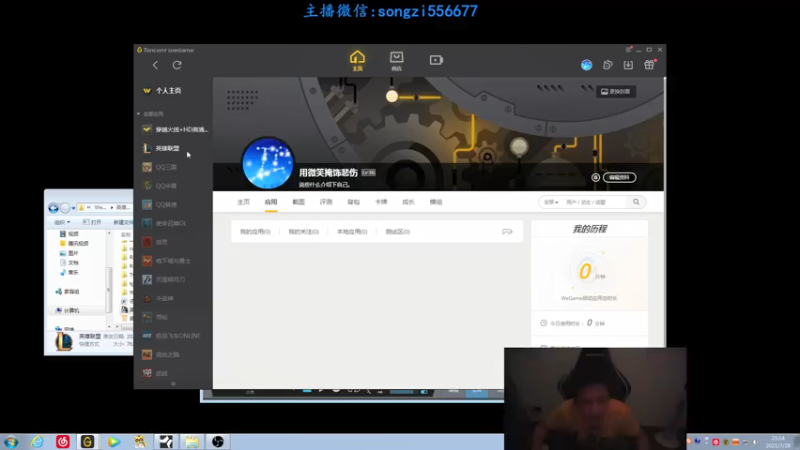This screenshot has width=800, height=450.
Task: Click the profile signature text under username
Action: coord(324,185)
